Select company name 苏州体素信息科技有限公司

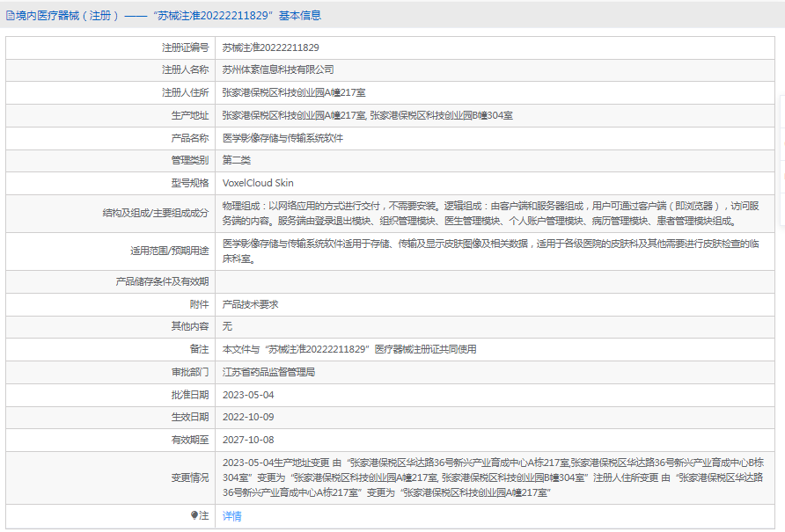278,69
